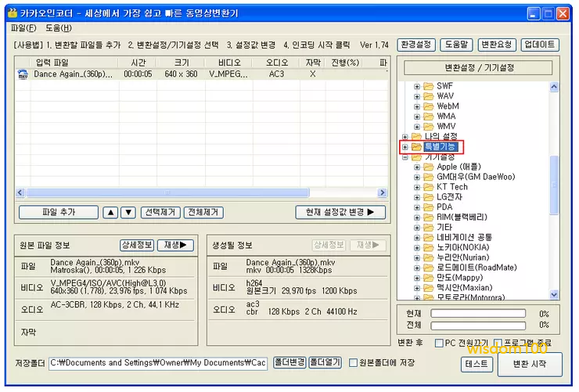Click the PDA folder icon

[x=428, y=207]
